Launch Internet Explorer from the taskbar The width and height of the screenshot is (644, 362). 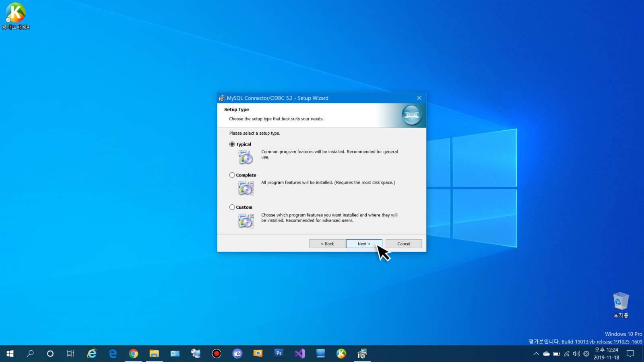[x=92, y=354]
